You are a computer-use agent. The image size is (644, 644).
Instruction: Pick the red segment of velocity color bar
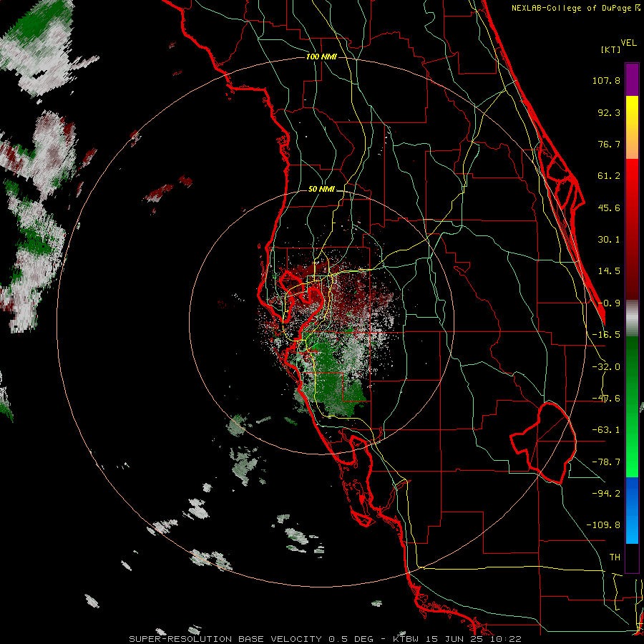(x=632, y=229)
